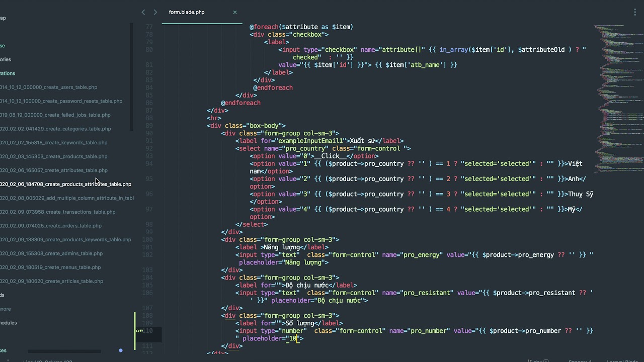644x362 pixels.
Task: Open create_categories_table.php file
Action: (55, 129)
